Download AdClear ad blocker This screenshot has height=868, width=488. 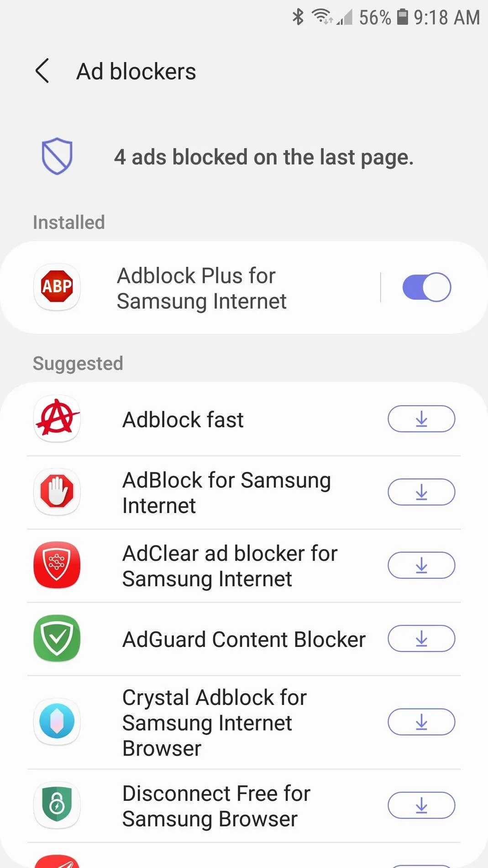(421, 566)
